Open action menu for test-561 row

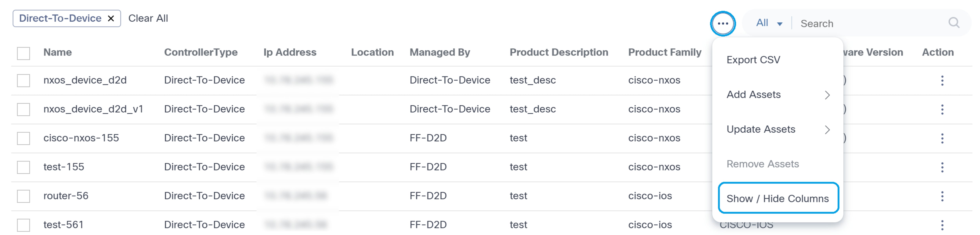point(942,225)
